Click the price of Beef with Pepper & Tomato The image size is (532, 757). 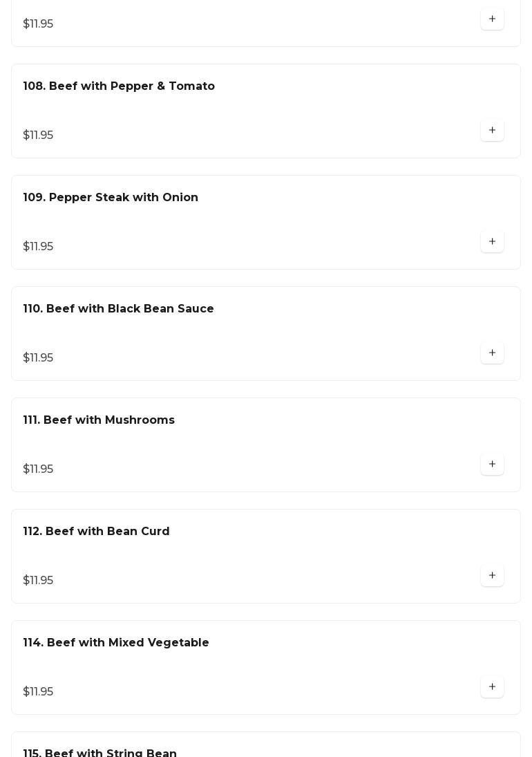[38, 135]
